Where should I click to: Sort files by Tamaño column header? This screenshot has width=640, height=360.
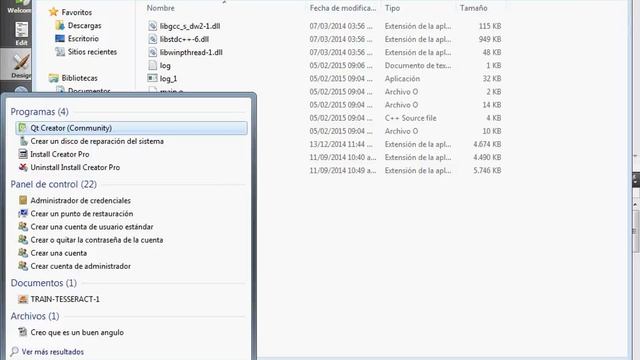click(473, 8)
